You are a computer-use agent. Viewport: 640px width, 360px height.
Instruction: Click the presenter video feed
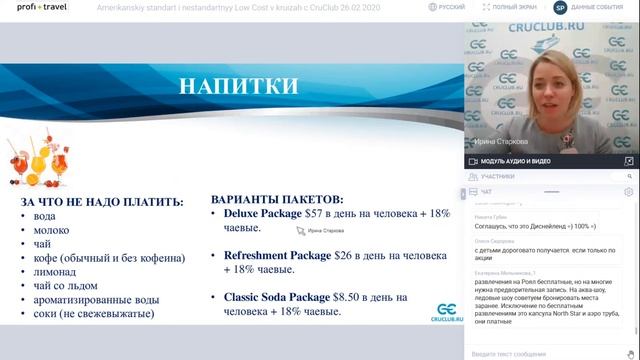pos(551,88)
